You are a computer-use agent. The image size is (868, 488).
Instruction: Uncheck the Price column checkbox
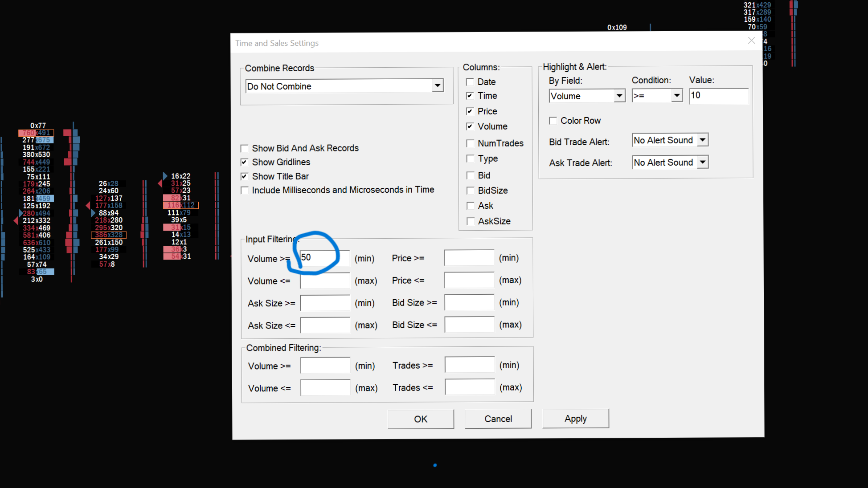[x=470, y=111]
